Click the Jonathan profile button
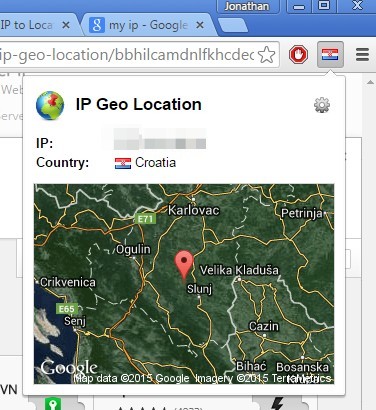Viewport: 376px width, 410px height. coord(248,6)
